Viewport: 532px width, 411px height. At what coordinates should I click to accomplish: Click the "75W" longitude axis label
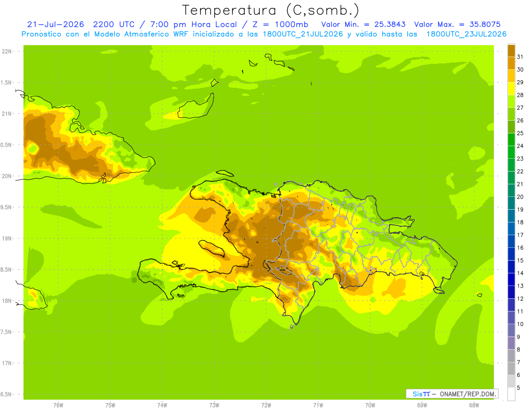(110, 405)
